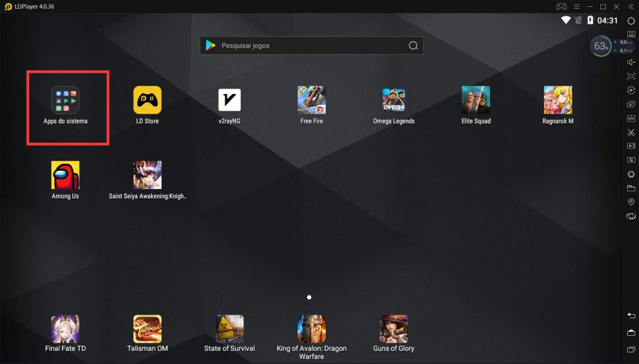
Task: Click the install APK sidebar icon
Action: (x=631, y=118)
